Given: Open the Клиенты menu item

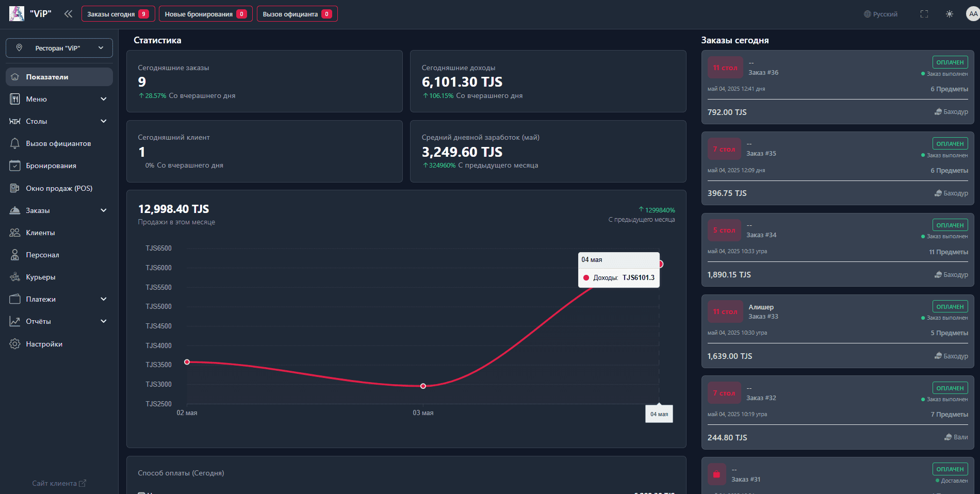Looking at the screenshot, I should point(59,233).
